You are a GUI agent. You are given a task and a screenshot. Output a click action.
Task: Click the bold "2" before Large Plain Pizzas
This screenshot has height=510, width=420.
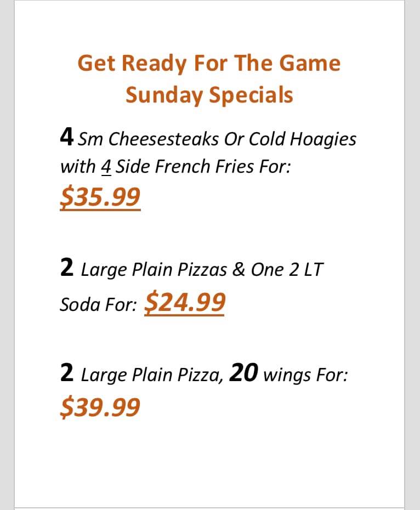67,268
